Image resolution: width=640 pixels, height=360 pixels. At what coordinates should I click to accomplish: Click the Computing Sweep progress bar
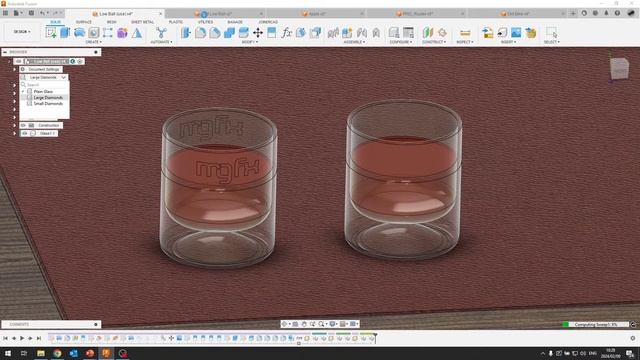(x=596, y=324)
